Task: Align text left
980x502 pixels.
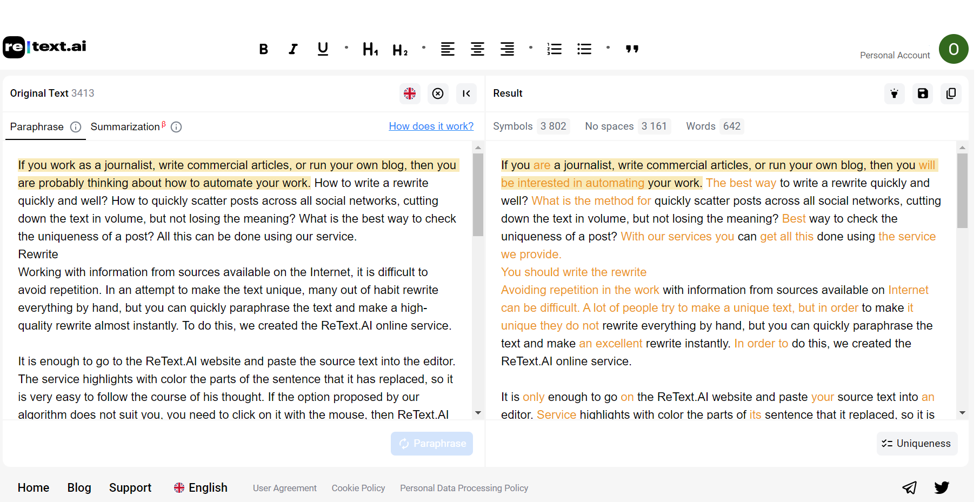Action: point(448,49)
